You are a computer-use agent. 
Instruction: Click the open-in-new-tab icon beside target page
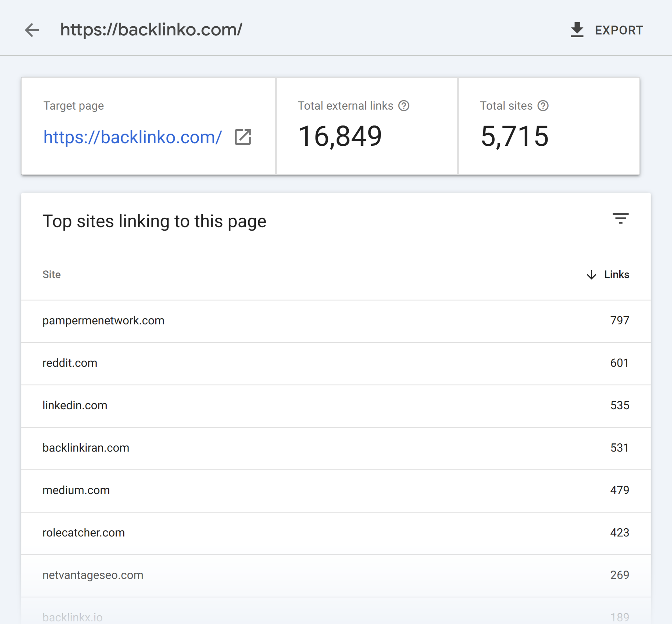(x=243, y=137)
